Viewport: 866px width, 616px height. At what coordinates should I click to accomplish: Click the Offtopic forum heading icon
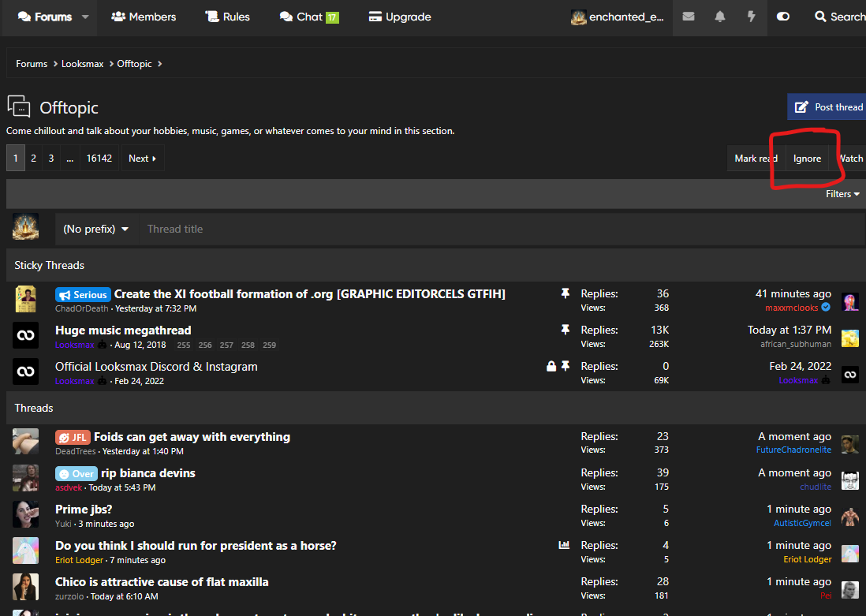pyautogui.click(x=19, y=107)
